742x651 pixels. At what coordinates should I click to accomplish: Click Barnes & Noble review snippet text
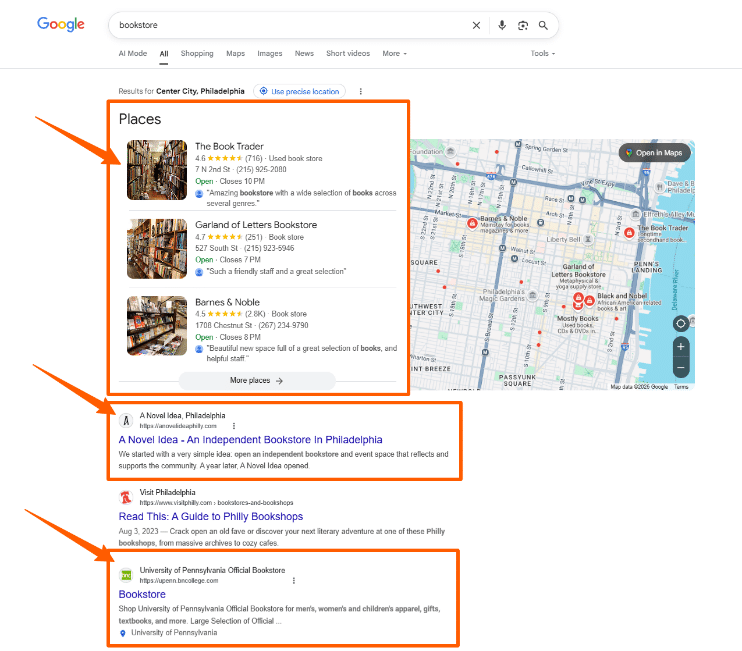[301, 353]
